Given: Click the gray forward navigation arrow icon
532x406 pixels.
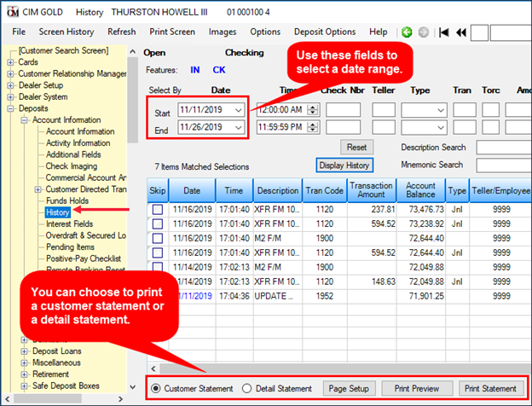Looking at the screenshot, I should point(423,32).
